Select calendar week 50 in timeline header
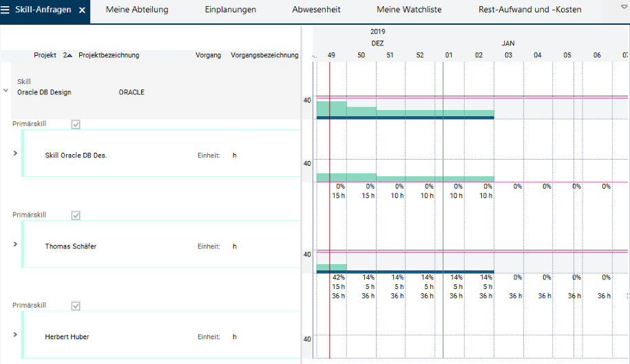This screenshot has height=364, width=630. [361, 55]
